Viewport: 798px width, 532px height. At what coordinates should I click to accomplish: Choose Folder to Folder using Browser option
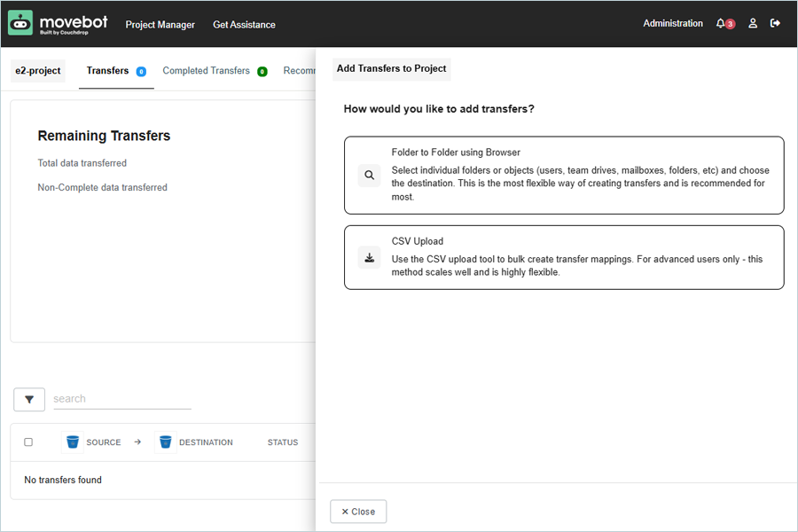click(x=564, y=176)
